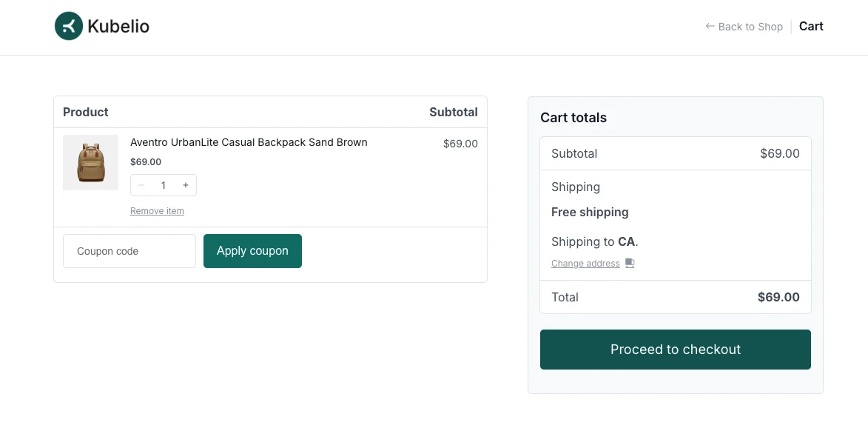The height and width of the screenshot is (431, 868).
Task: Decrease the backpack quantity with the minus control
Action: 141,185
